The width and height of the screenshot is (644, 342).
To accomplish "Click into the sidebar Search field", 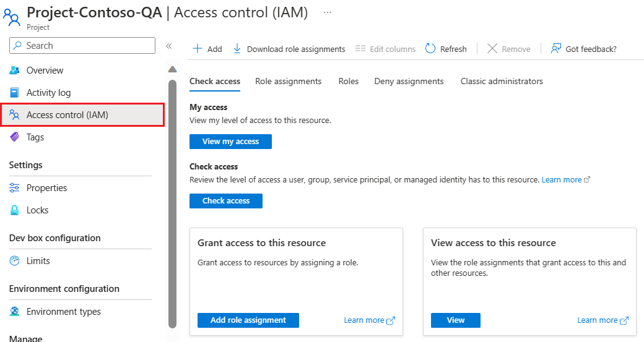I will 82,46.
